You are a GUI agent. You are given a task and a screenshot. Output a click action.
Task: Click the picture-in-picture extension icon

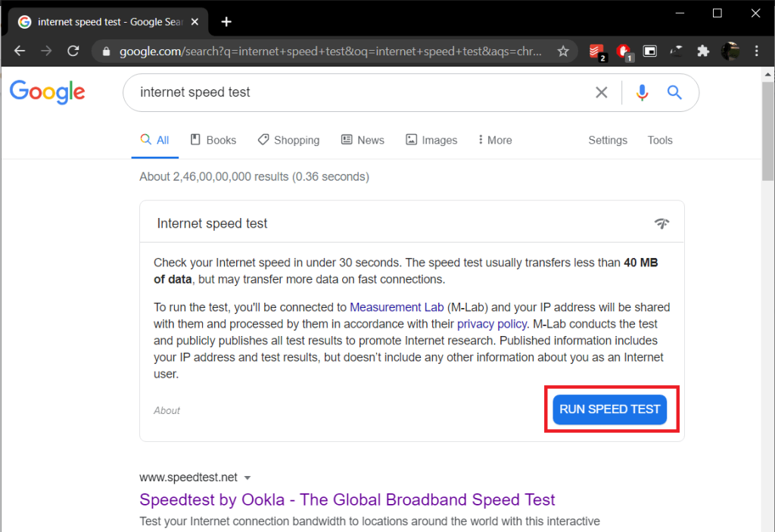click(x=650, y=51)
